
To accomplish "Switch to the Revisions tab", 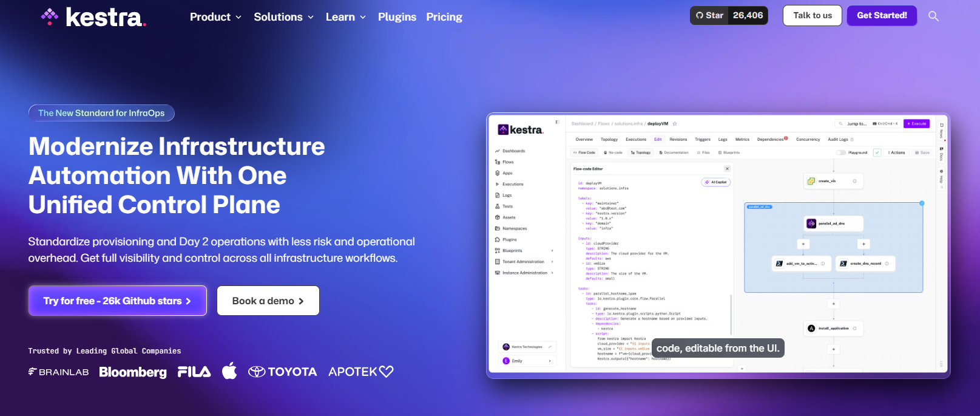I will pos(678,139).
